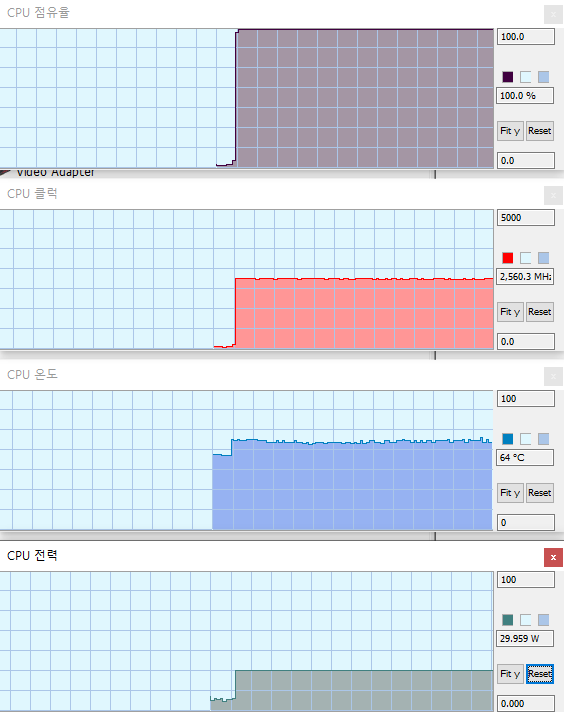Edit min value 0.0 in CPU 점유율
The width and height of the screenshot is (564, 712).
coord(525,160)
